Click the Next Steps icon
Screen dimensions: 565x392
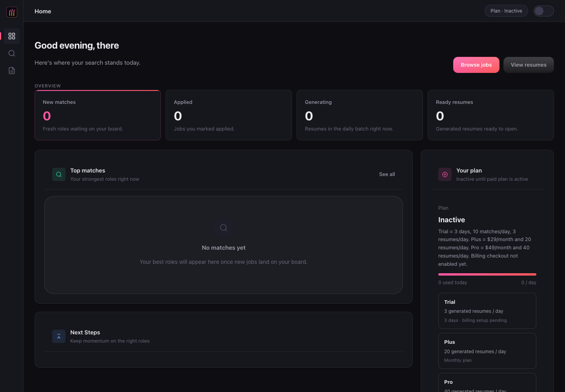pos(59,336)
